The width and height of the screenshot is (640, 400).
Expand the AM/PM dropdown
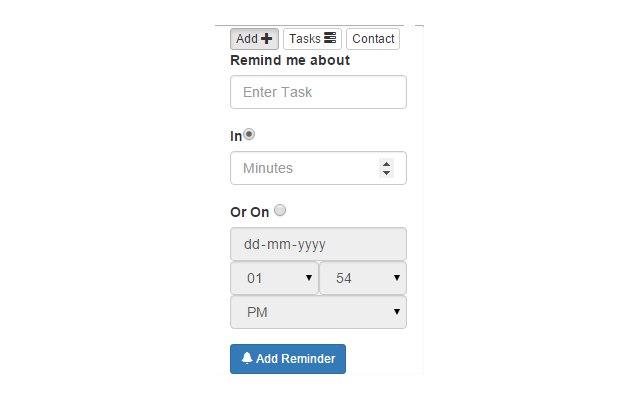[318, 312]
